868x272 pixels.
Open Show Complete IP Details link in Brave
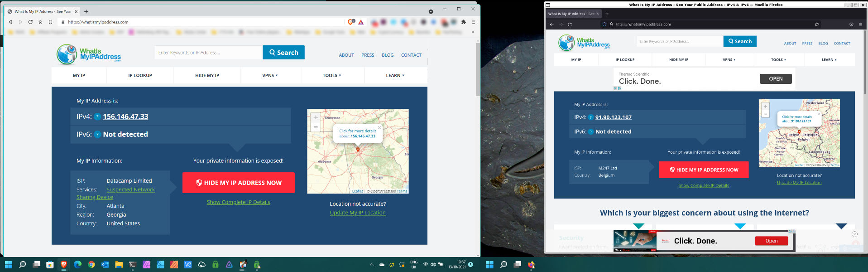[238, 202]
